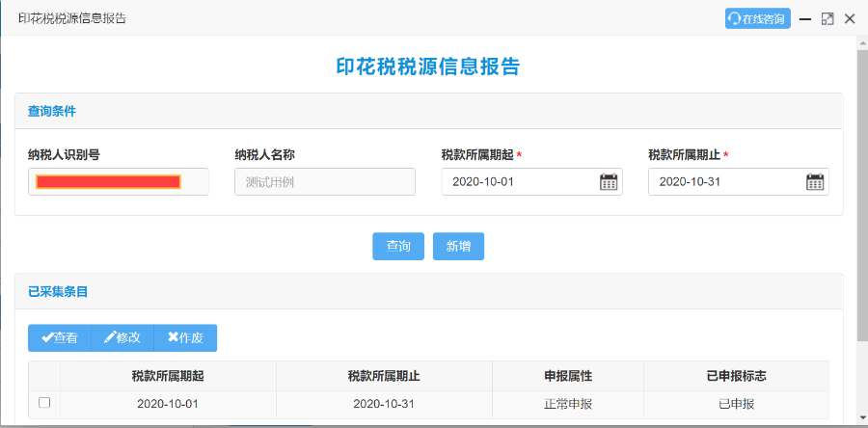Click the 税款所属期止 column header
The width and height of the screenshot is (868, 428).
pyautogui.click(x=384, y=376)
